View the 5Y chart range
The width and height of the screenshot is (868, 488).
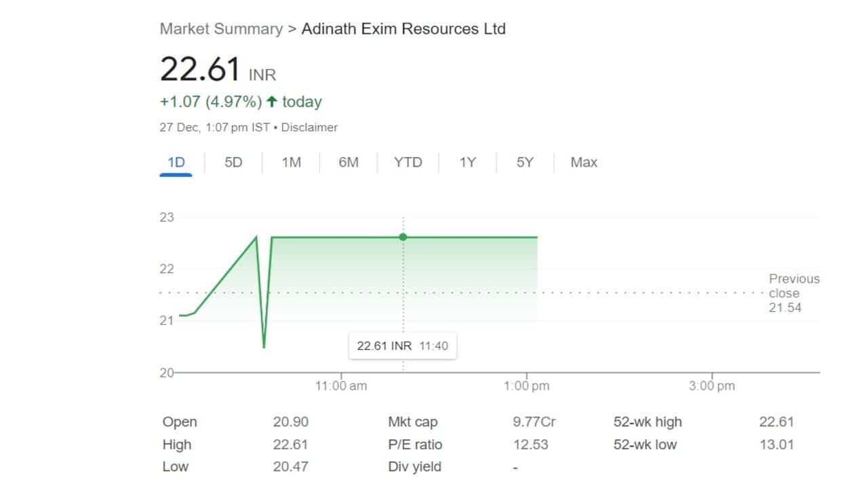click(525, 163)
